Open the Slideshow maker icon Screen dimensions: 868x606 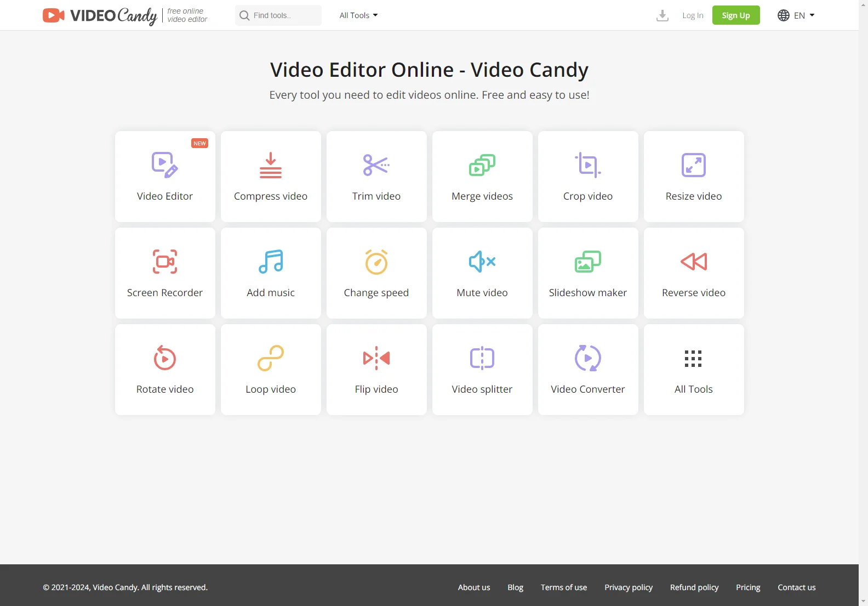click(588, 262)
